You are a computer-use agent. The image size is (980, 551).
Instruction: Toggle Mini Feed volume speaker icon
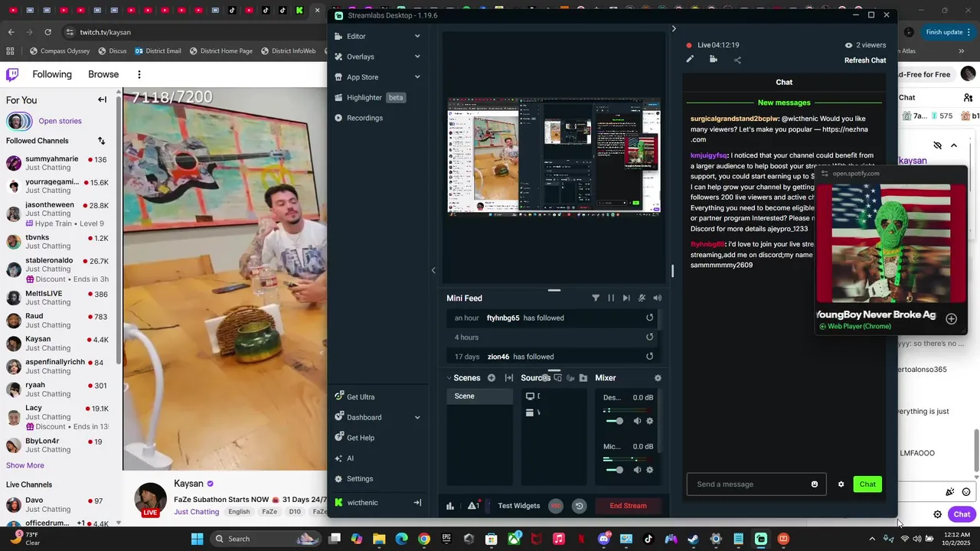(657, 298)
